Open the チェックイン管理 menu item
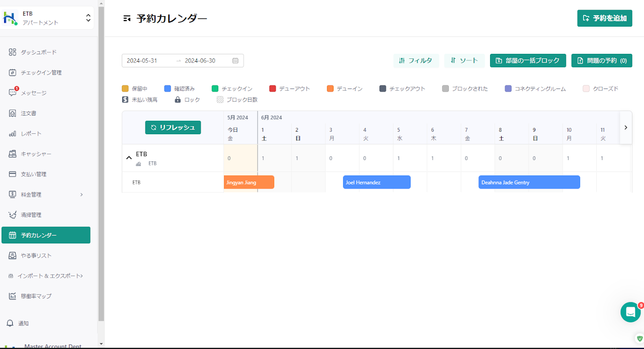The width and height of the screenshot is (644, 349). (41, 72)
